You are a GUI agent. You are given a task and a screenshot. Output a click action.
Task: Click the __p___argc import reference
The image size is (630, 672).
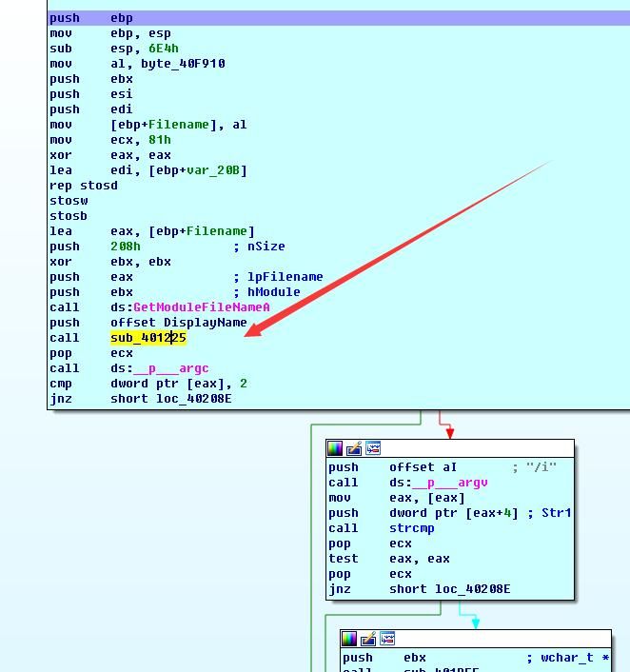point(171,368)
